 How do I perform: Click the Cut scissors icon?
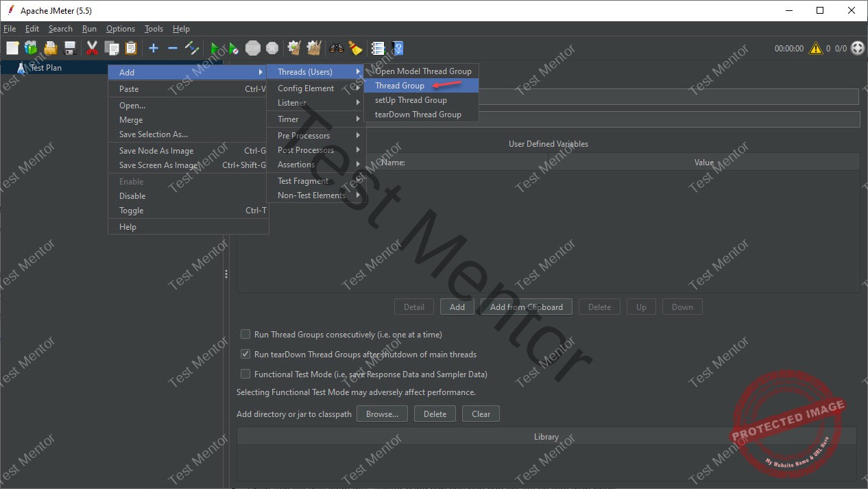point(92,48)
